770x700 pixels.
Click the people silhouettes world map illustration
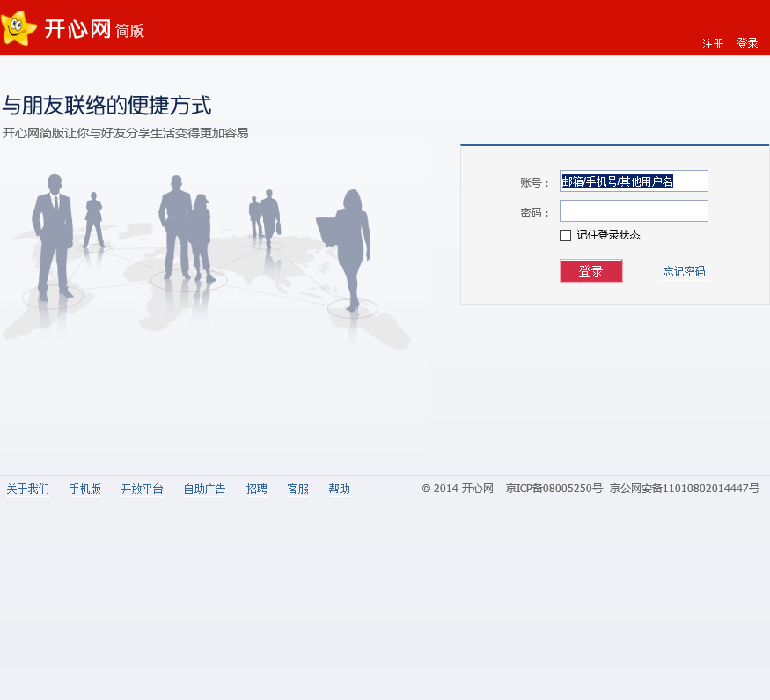[x=206, y=261]
